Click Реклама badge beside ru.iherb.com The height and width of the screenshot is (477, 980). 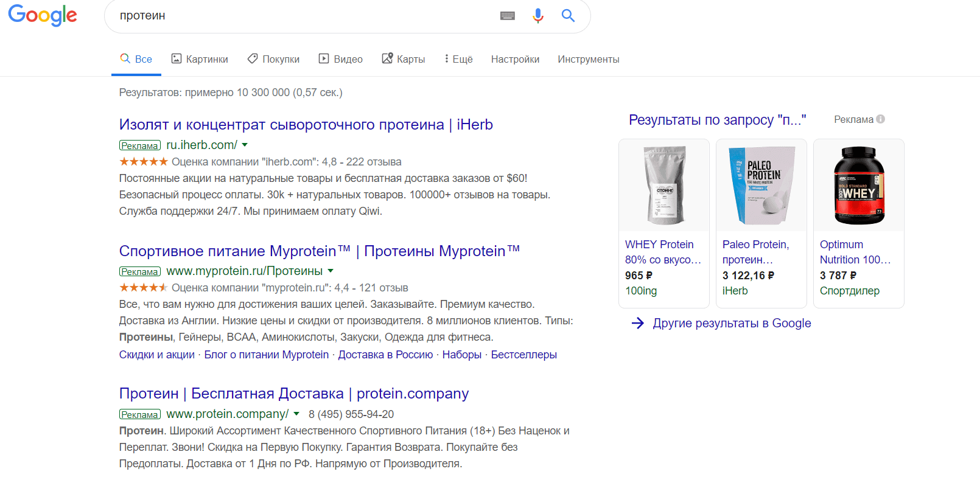(x=140, y=145)
